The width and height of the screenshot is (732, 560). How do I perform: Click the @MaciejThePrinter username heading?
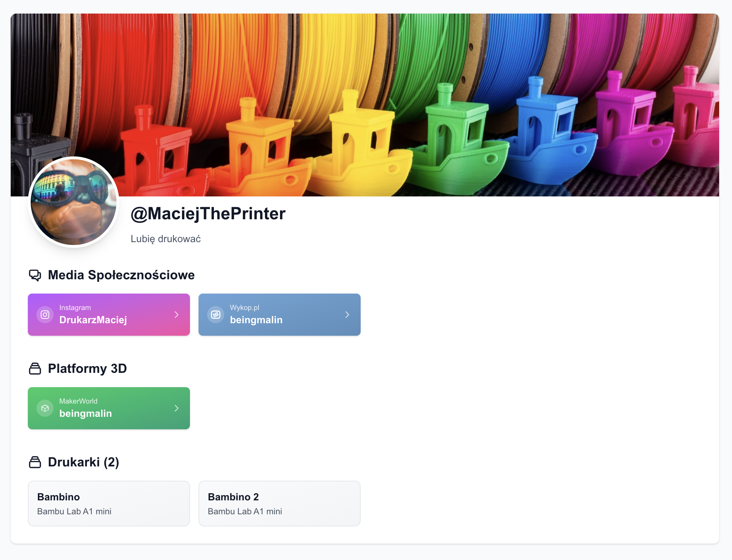pos(208,214)
